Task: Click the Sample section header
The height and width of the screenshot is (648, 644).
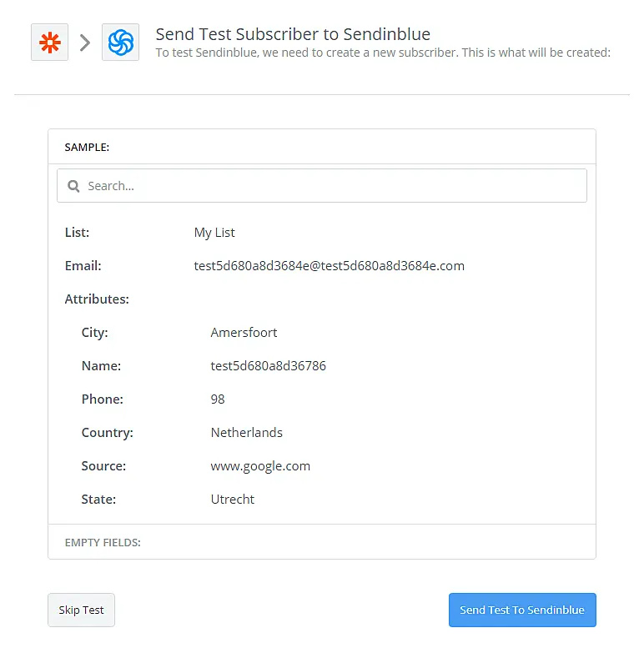Action: (x=87, y=147)
